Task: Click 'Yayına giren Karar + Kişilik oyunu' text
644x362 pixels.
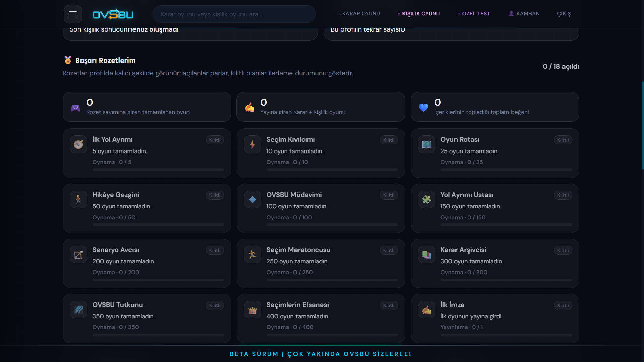Action: (303, 112)
